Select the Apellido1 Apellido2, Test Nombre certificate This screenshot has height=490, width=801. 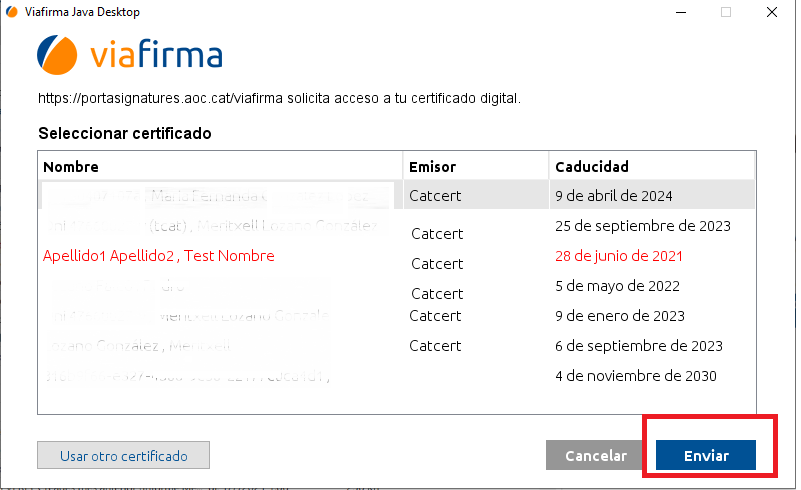[x=158, y=256]
